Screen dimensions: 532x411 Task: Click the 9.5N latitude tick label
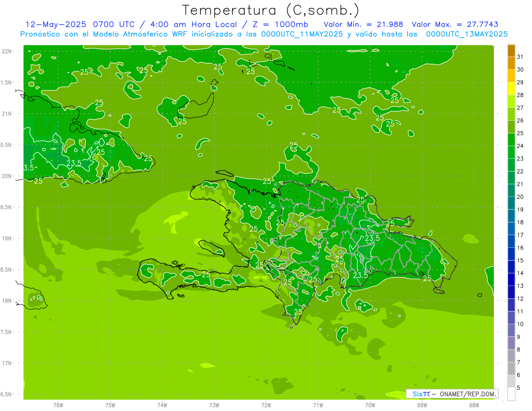click(7, 207)
